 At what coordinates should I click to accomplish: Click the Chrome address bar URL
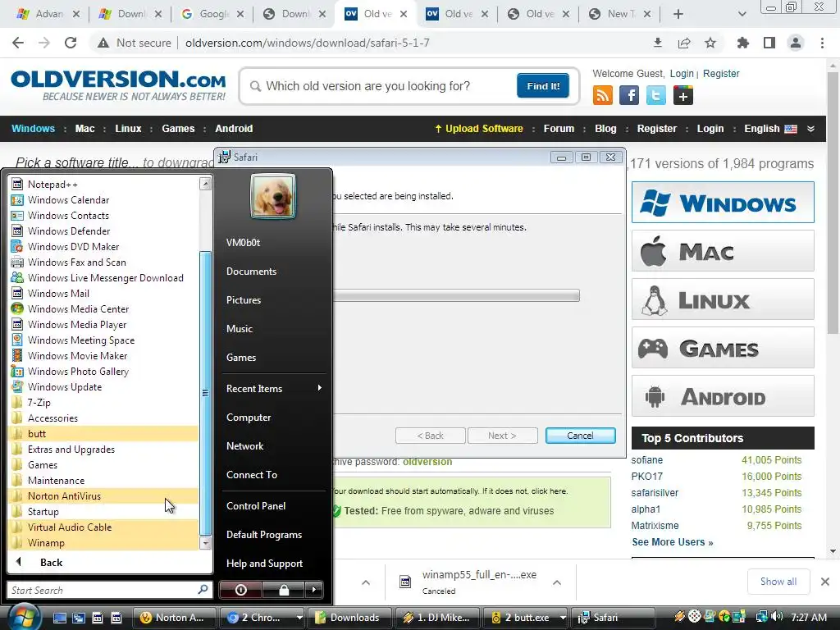tap(308, 43)
